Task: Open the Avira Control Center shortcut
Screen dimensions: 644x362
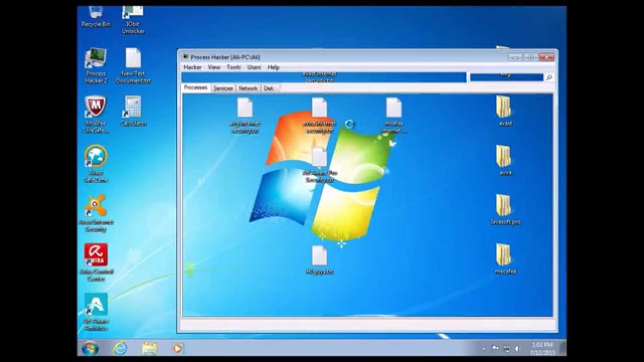Action: [x=96, y=262]
